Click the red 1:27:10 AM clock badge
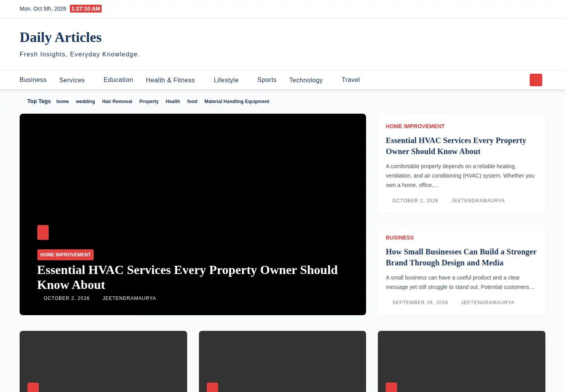Screen dimensions: 565x392 [x=86, y=9]
